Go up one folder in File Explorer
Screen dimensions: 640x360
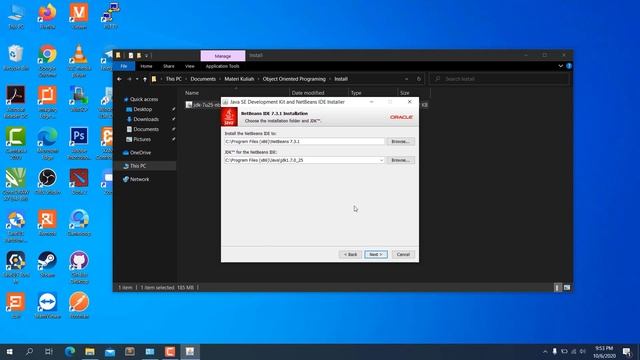click(144, 79)
